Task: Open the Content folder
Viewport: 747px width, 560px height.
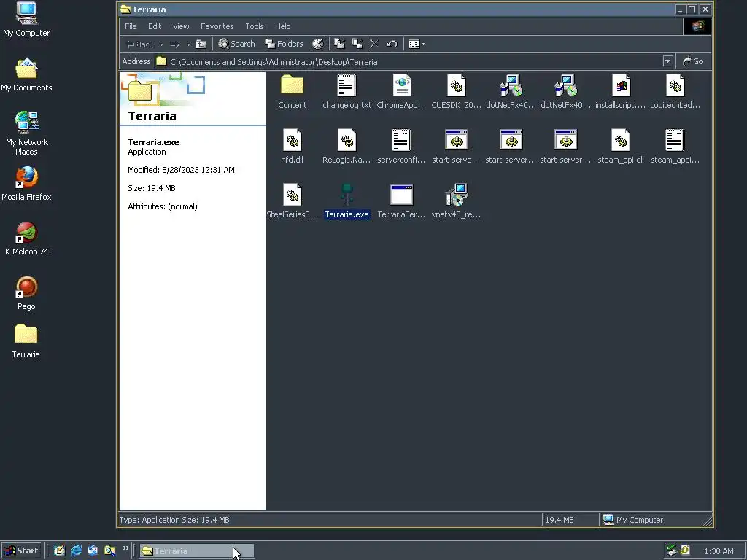Action: 292,92
